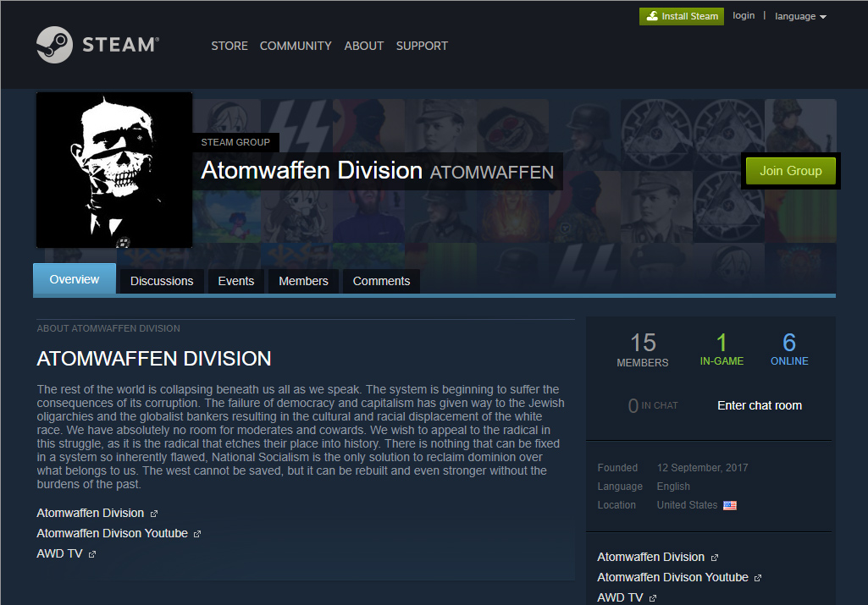Click the United States flag icon
This screenshot has width=868, height=605.
tap(730, 505)
